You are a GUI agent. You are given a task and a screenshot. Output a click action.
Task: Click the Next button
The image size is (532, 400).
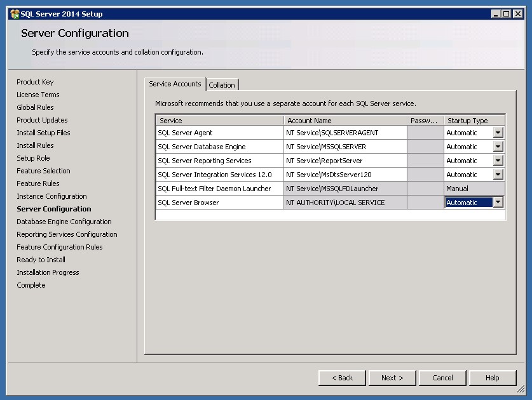coord(392,378)
